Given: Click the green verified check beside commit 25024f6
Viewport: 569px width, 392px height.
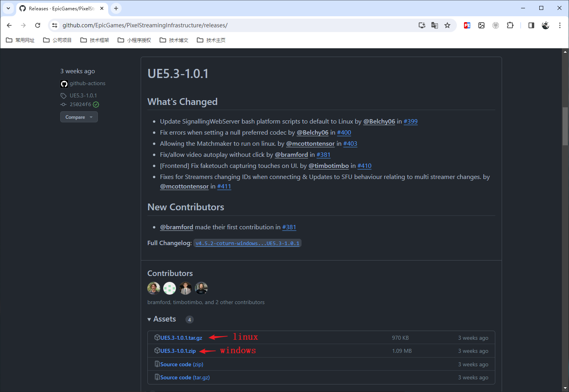Looking at the screenshot, I should pos(95,104).
